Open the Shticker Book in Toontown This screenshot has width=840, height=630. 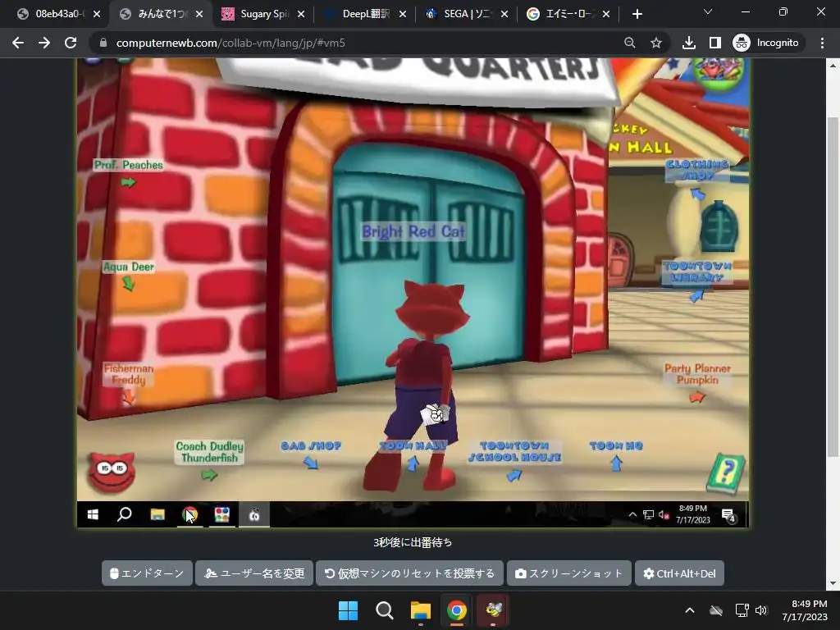(727, 473)
